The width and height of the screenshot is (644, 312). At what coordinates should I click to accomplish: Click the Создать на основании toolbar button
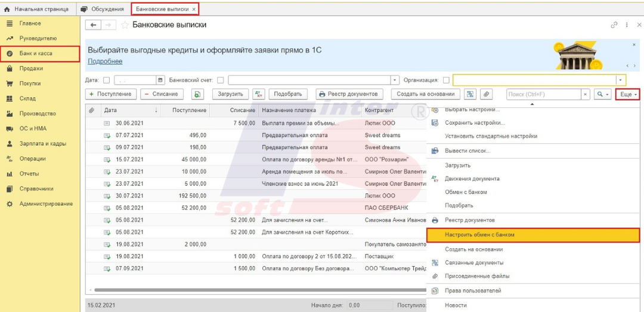(x=426, y=94)
